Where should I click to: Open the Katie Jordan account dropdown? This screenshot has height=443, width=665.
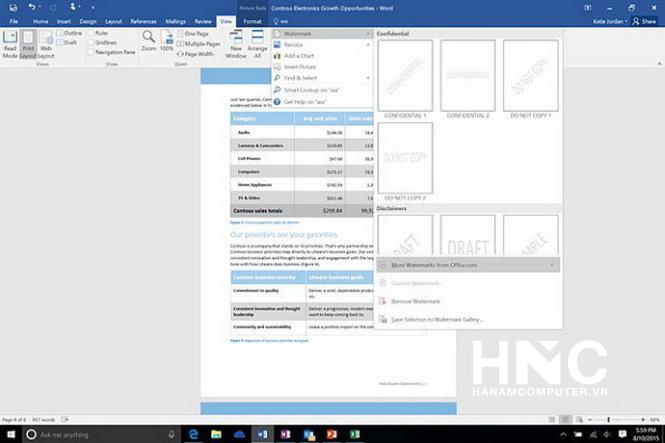tap(610, 21)
